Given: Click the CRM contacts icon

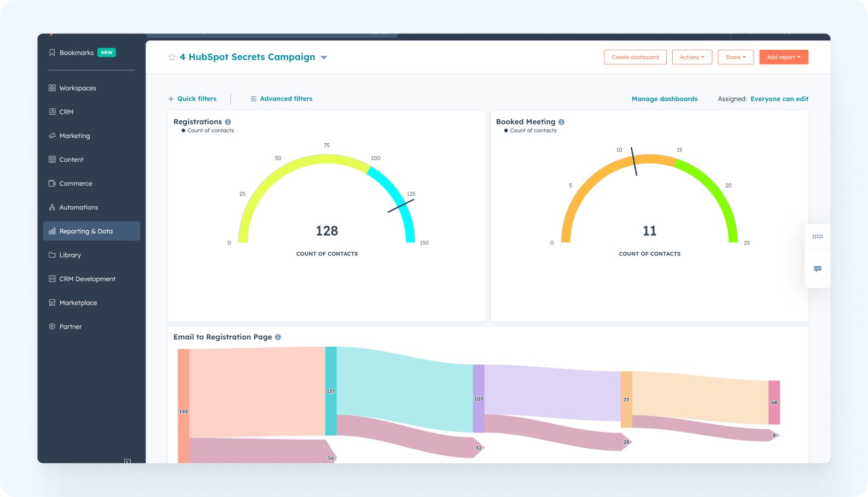Looking at the screenshot, I should point(52,112).
